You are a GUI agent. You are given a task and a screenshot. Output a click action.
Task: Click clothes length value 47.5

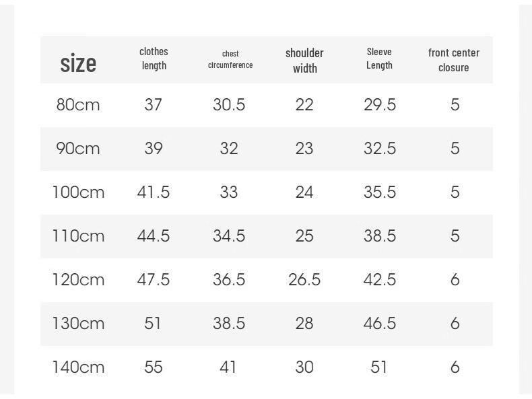pyautogui.click(x=154, y=280)
